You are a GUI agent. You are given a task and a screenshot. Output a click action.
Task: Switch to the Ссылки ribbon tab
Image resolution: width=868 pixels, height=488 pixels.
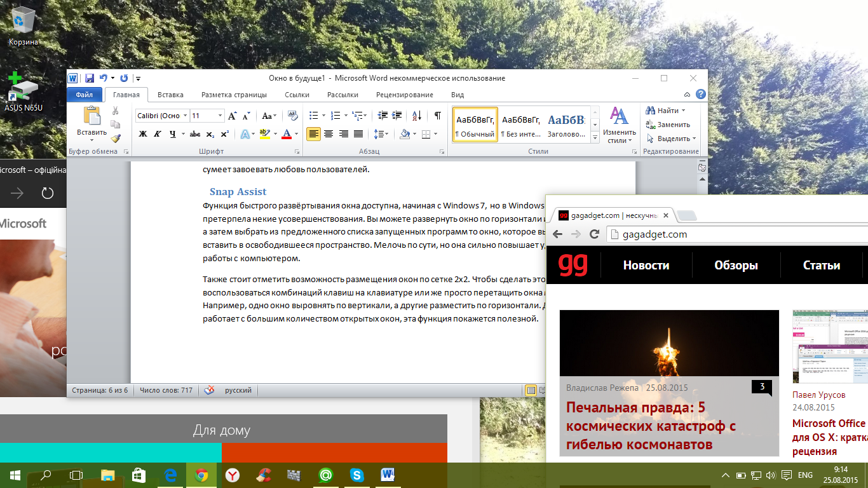pos(297,95)
